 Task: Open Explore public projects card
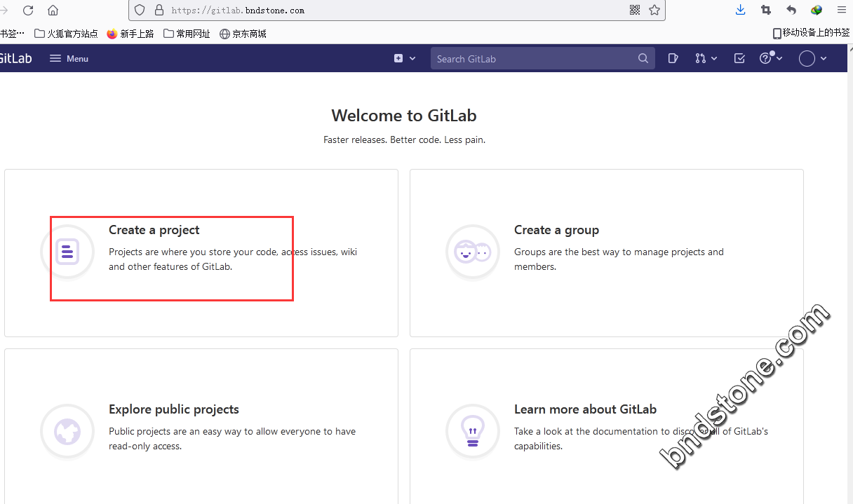201,427
